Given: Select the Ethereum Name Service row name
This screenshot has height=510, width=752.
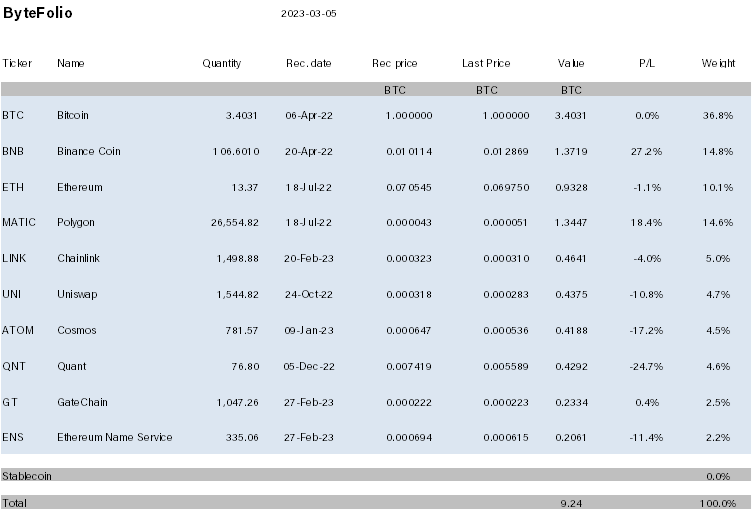Looking at the screenshot, I should [x=115, y=438].
